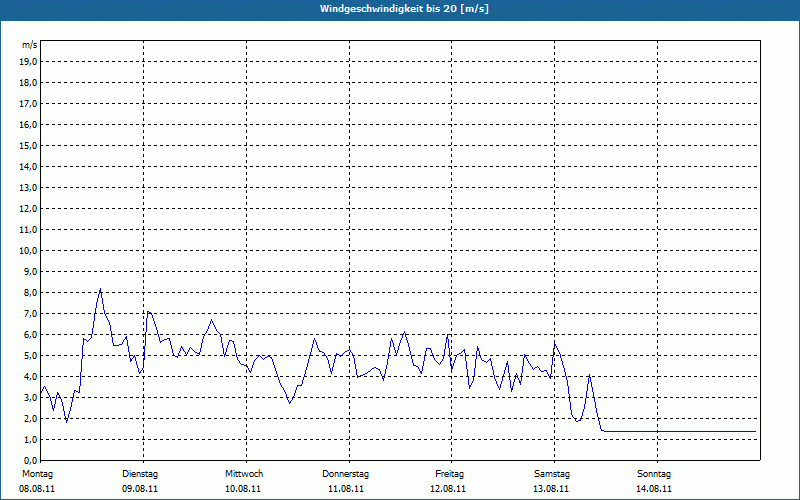Click the '10,0' y-axis value

coord(30,251)
